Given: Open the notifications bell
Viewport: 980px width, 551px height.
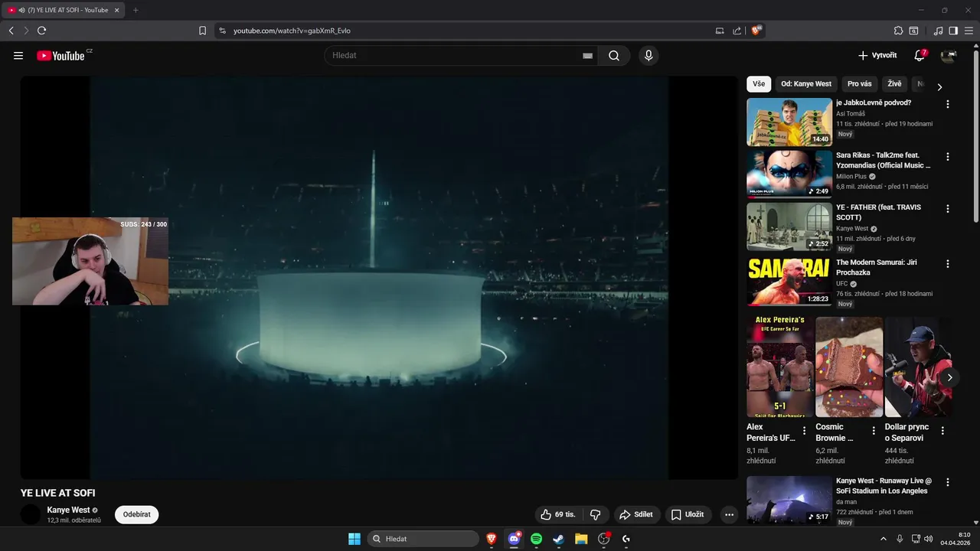Looking at the screenshot, I should click(920, 56).
